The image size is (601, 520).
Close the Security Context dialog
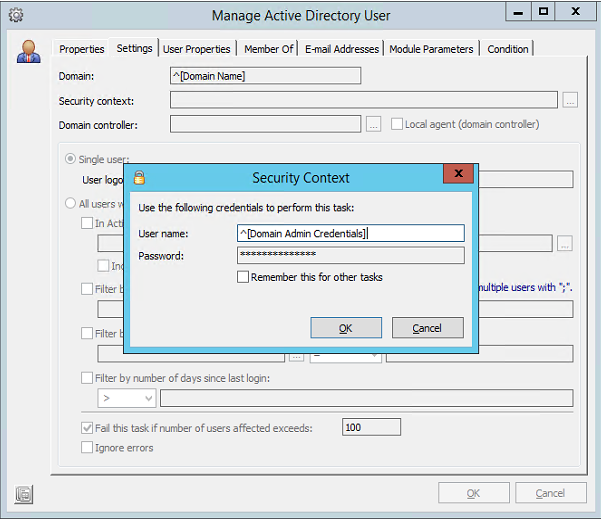pos(458,174)
